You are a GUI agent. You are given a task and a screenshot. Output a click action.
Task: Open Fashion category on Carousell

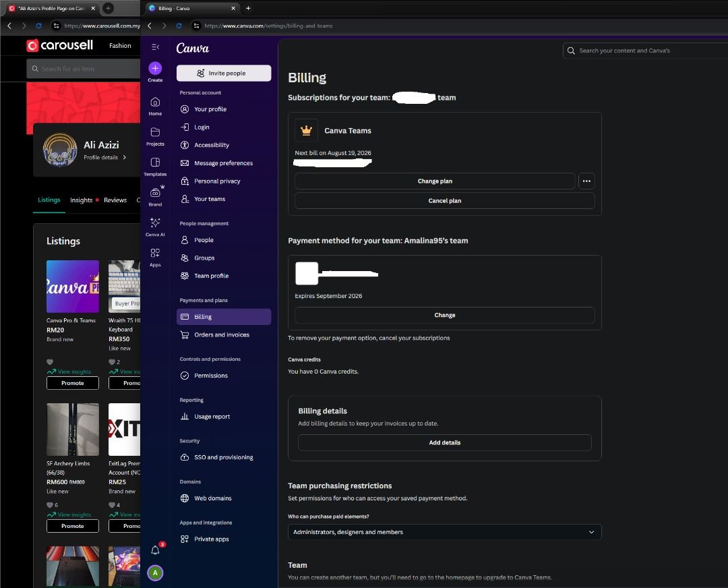tap(120, 46)
